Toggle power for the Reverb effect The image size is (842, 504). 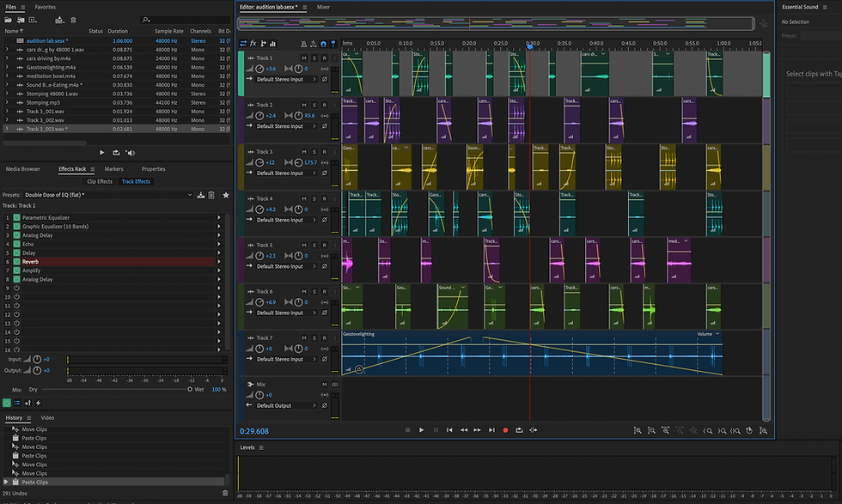point(16,262)
